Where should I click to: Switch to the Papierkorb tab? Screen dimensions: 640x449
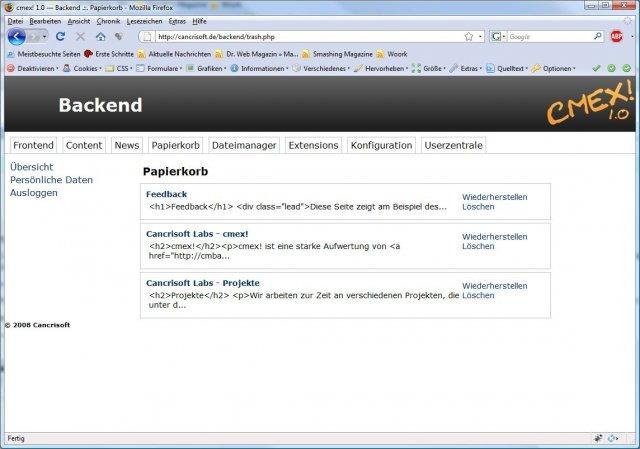click(176, 145)
